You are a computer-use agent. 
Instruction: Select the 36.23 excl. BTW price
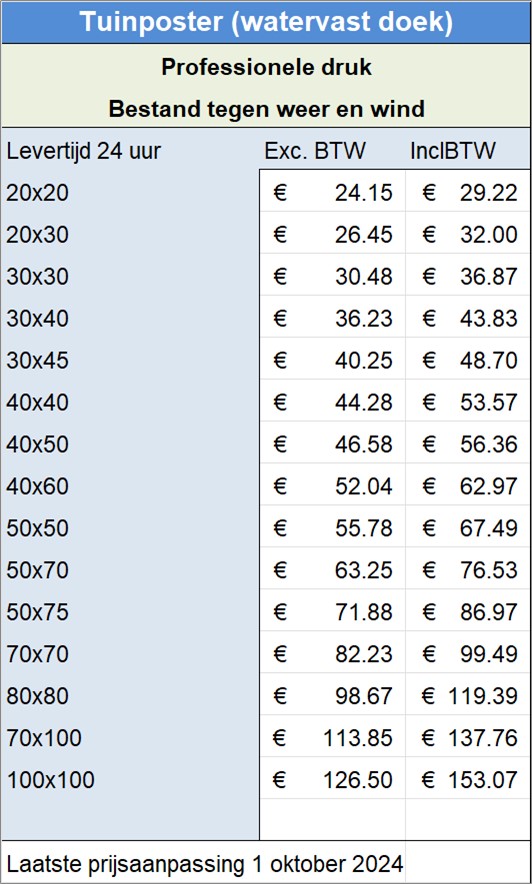click(332, 319)
